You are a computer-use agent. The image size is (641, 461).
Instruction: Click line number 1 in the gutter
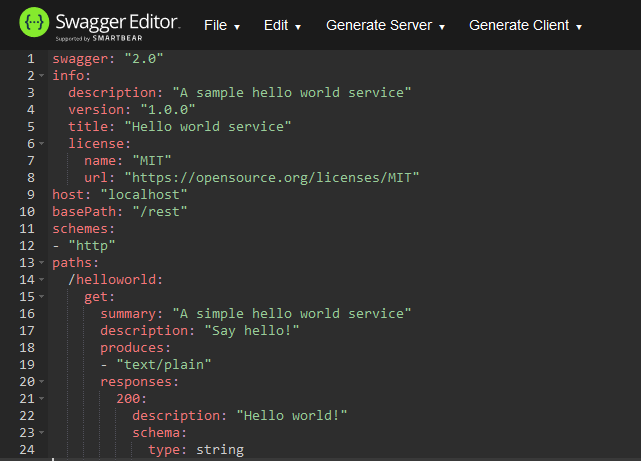(x=31, y=59)
